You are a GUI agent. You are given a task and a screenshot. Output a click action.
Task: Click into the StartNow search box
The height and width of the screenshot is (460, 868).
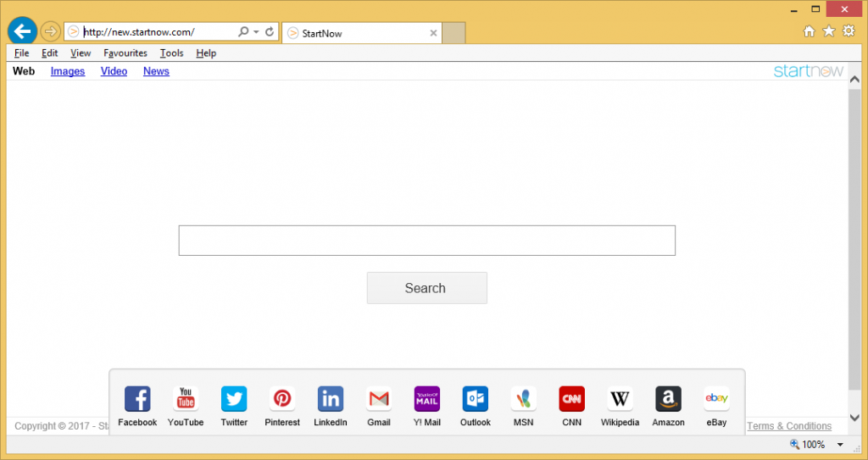click(426, 241)
